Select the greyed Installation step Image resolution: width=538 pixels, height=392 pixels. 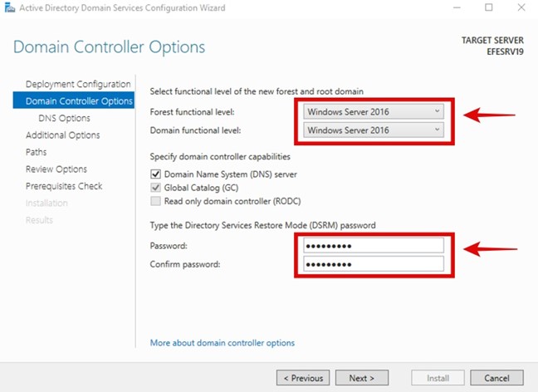coord(46,203)
